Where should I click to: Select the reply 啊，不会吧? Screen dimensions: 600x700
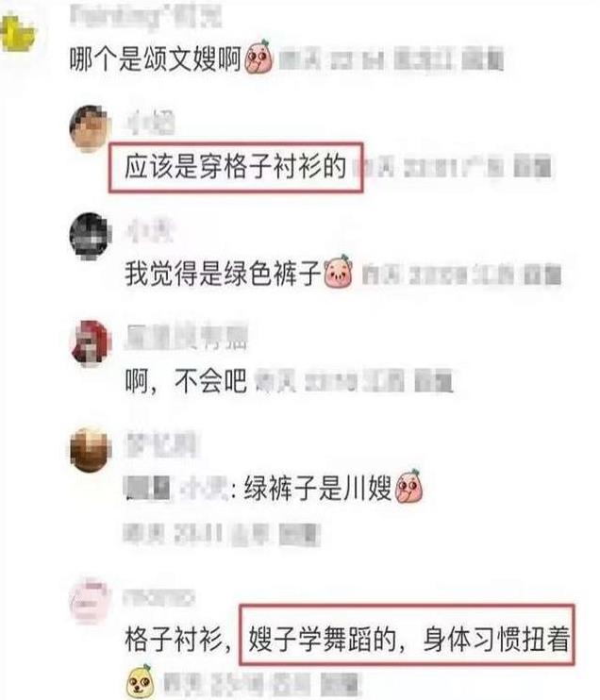186,381
